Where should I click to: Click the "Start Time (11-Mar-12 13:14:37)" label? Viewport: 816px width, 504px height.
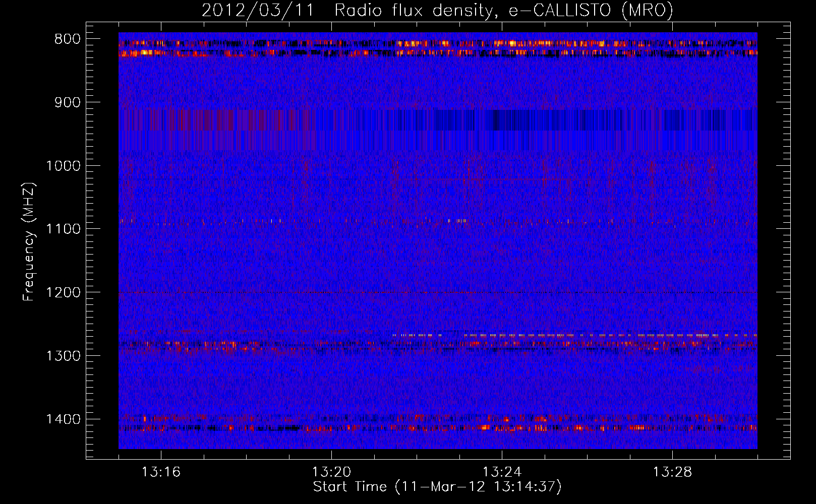pos(437,487)
